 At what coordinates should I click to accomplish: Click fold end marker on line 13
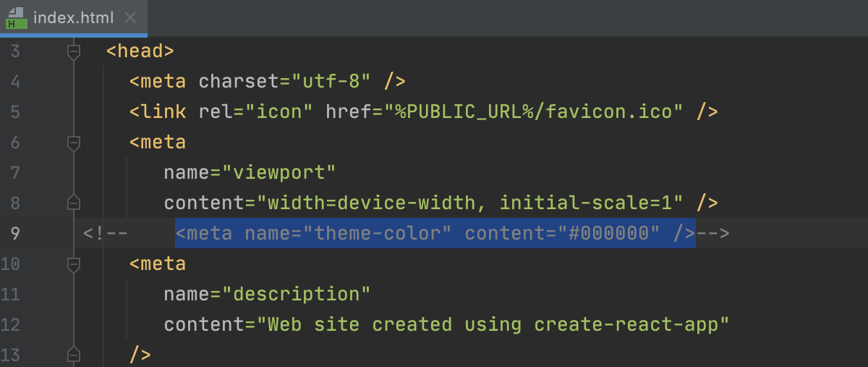(x=73, y=355)
